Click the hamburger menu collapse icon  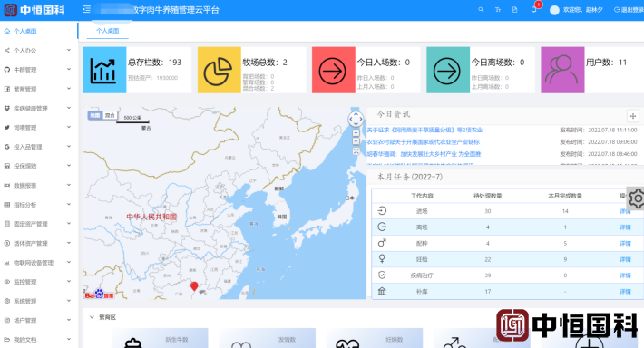[x=86, y=9]
